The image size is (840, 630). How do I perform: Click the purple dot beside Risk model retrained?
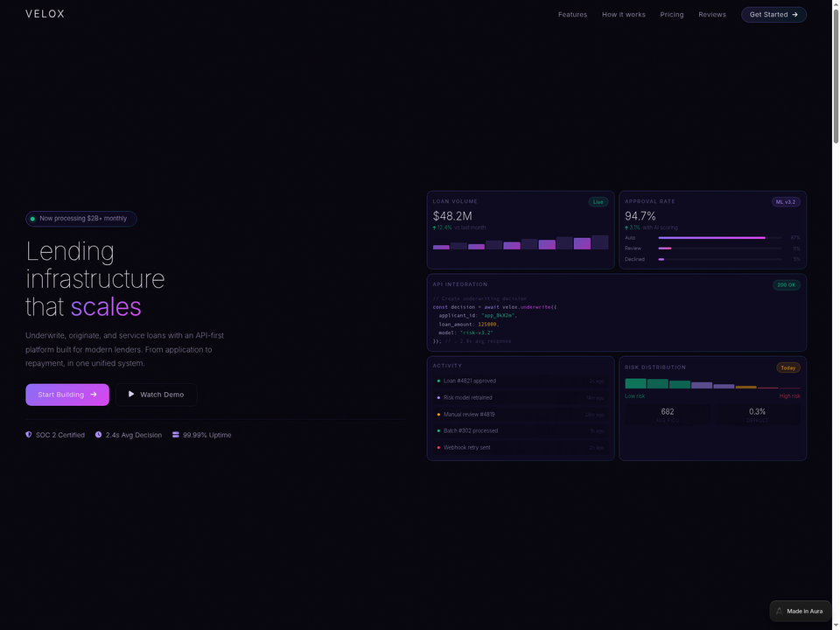438,397
